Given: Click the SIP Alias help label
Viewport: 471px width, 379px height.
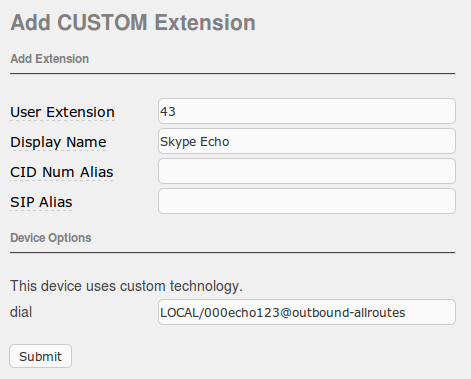Looking at the screenshot, I should click(41, 202).
